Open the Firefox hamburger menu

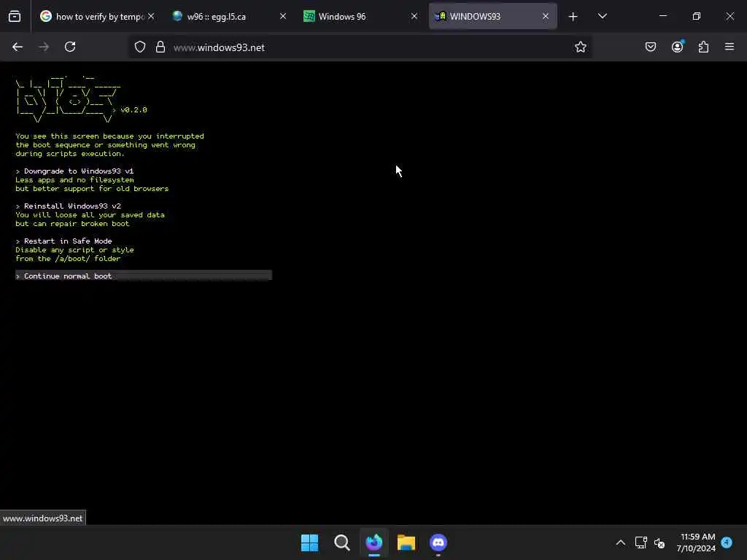click(x=729, y=47)
